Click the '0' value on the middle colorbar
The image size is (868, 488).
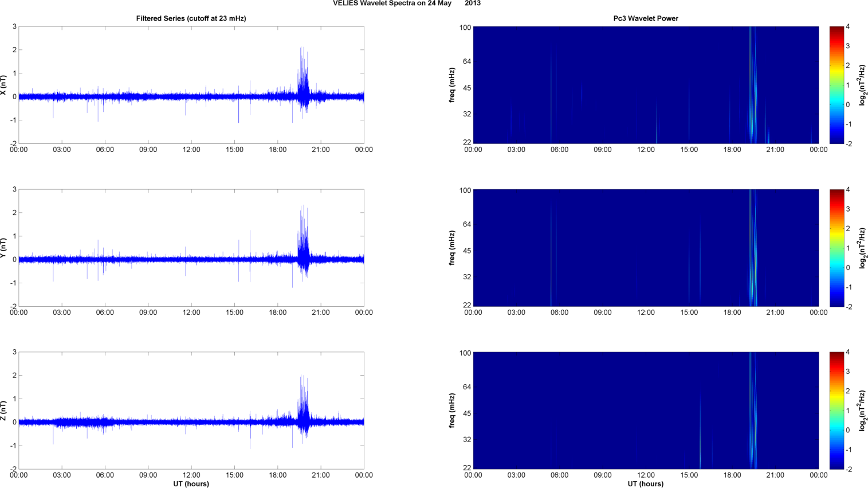(x=848, y=268)
